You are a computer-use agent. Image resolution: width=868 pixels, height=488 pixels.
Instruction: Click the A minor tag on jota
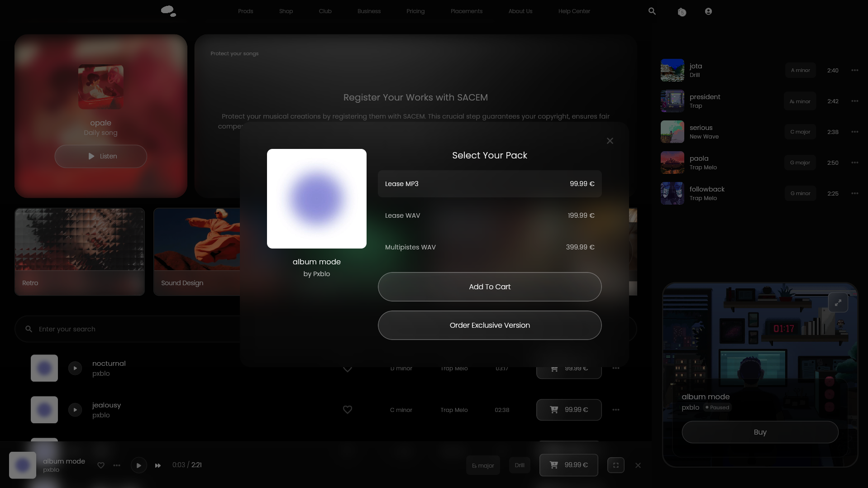(x=800, y=70)
